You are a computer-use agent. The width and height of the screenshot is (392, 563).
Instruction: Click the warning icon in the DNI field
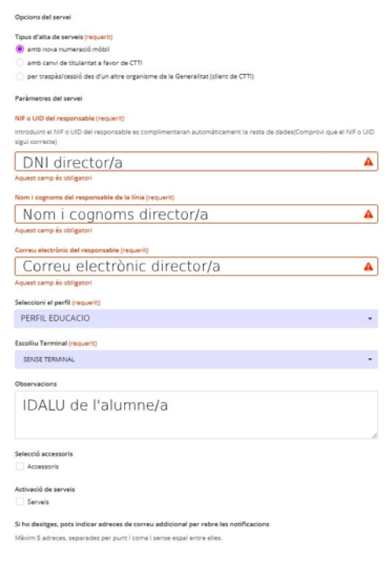pyautogui.click(x=368, y=162)
